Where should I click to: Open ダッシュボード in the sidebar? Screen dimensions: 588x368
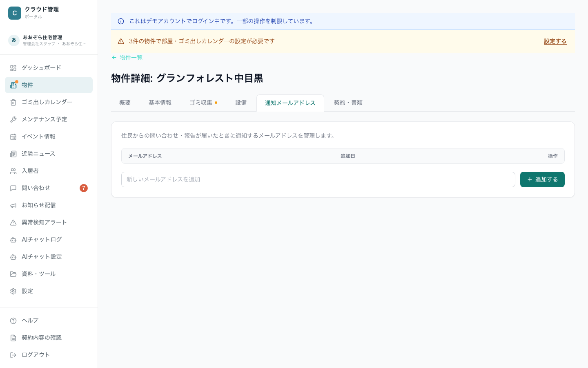[49, 68]
